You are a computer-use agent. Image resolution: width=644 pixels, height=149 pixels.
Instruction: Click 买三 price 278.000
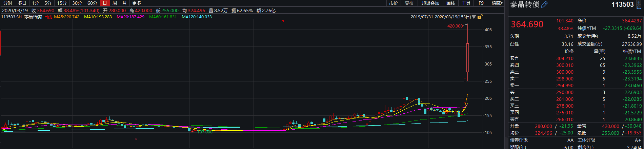tap(565, 106)
